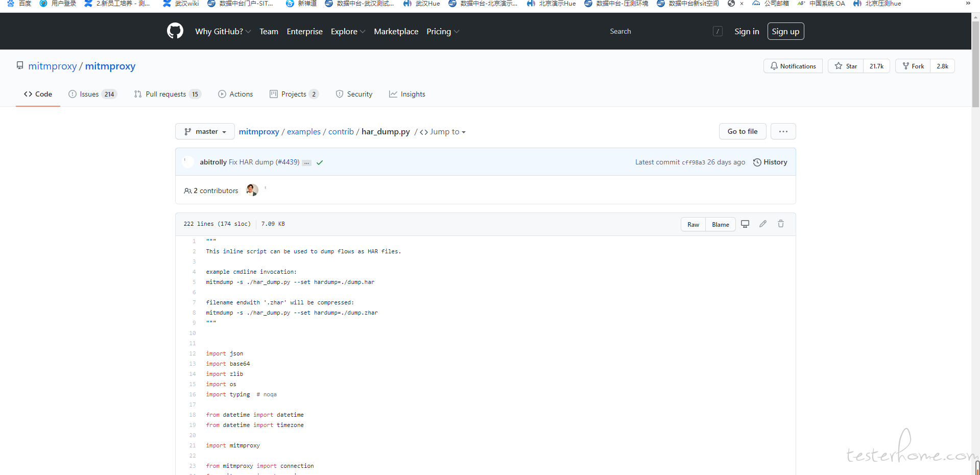Open the 百度 bookmark

click(x=19, y=4)
